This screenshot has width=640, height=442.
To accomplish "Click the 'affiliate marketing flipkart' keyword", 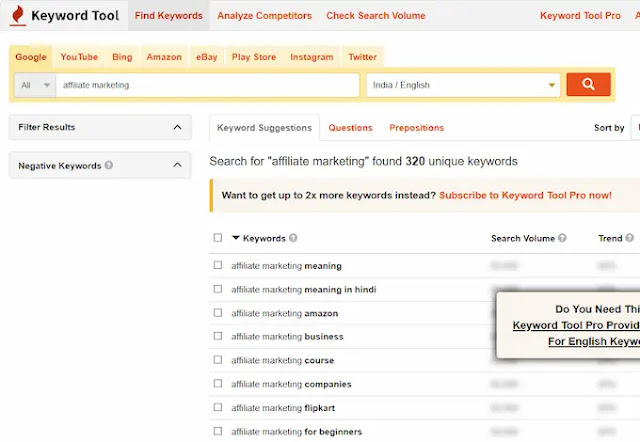I will (283, 408).
